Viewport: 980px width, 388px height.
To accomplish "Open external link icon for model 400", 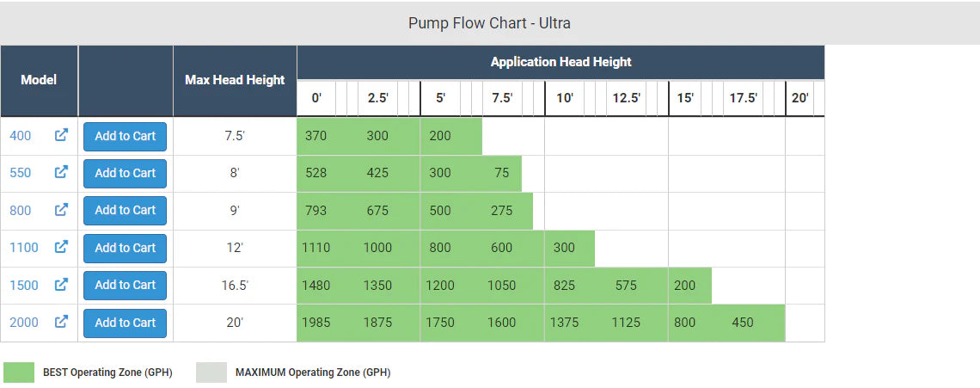I will pyautogui.click(x=61, y=135).
